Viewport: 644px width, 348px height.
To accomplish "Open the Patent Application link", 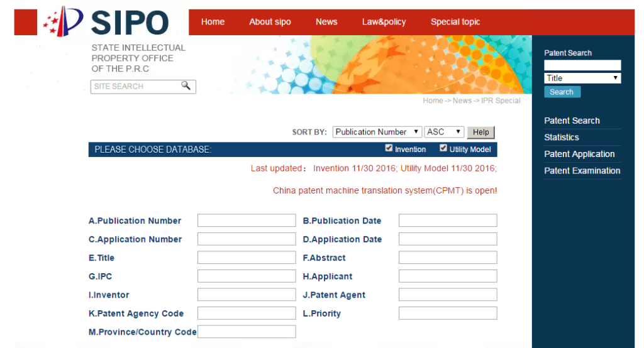I will coord(579,155).
